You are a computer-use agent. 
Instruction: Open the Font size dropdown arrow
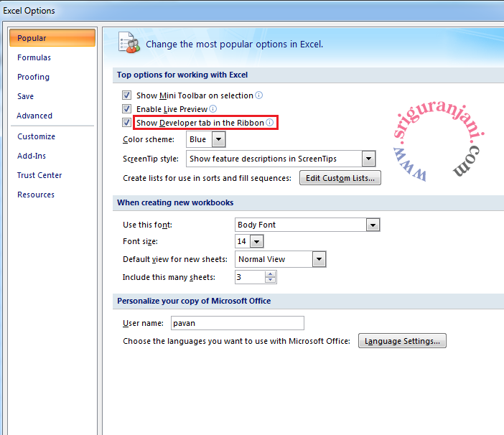coord(257,241)
